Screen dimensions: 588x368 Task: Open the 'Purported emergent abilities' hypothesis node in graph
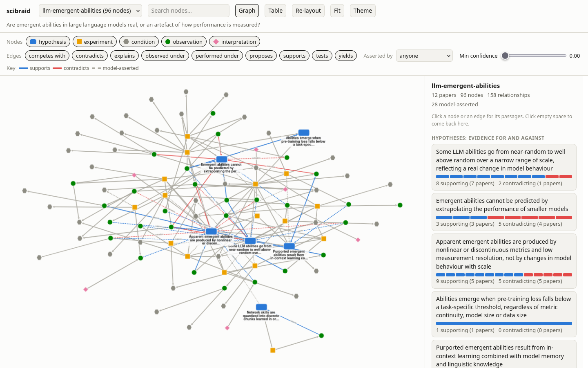tap(289, 246)
